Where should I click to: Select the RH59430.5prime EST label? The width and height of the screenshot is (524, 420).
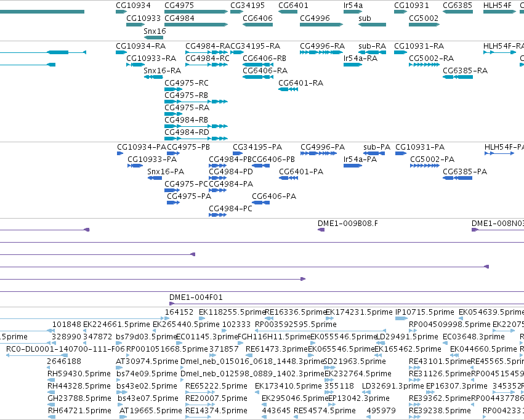[x=79, y=374]
